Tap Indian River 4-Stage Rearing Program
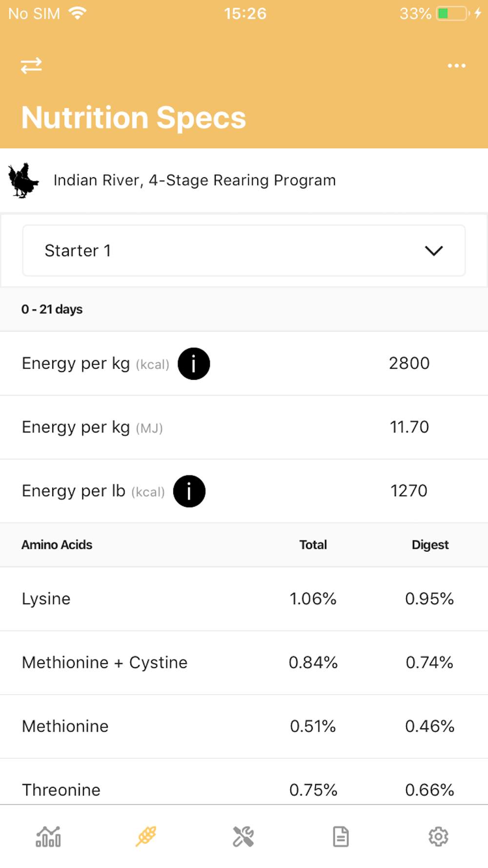 click(194, 180)
